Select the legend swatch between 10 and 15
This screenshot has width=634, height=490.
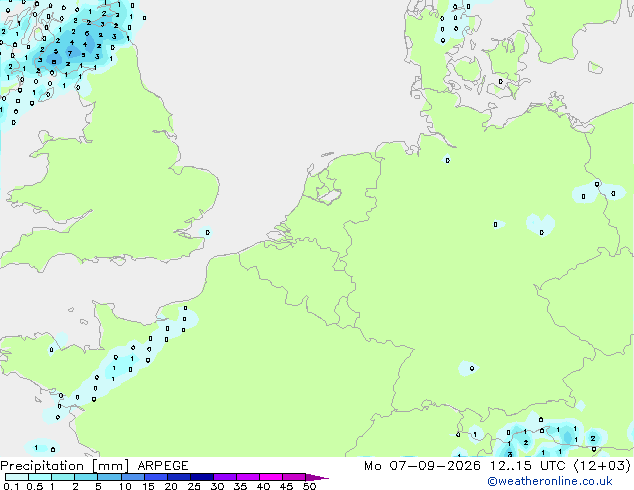(133, 477)
